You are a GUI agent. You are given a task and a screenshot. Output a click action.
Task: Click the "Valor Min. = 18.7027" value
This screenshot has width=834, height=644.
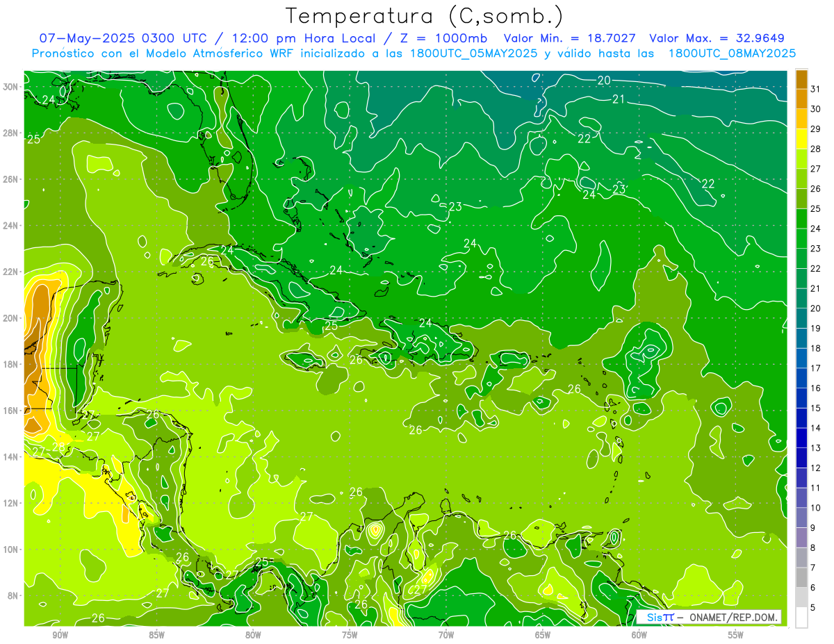(x=570, y=38)
